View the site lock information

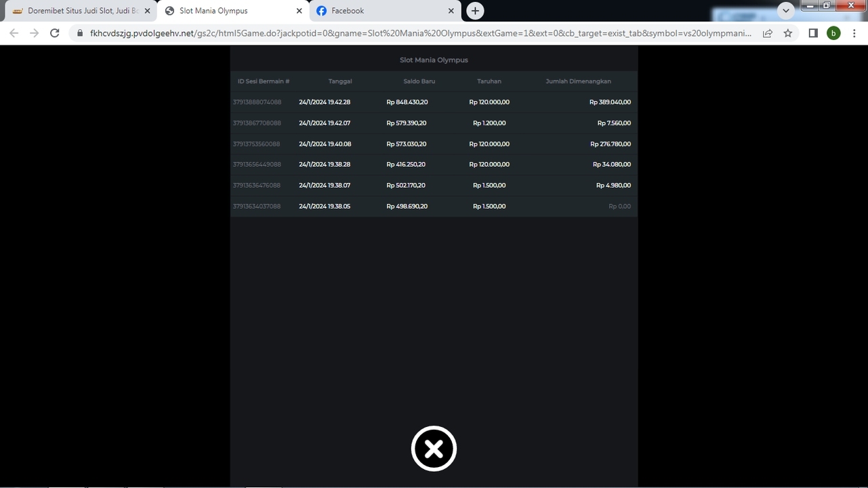(80, 33)
